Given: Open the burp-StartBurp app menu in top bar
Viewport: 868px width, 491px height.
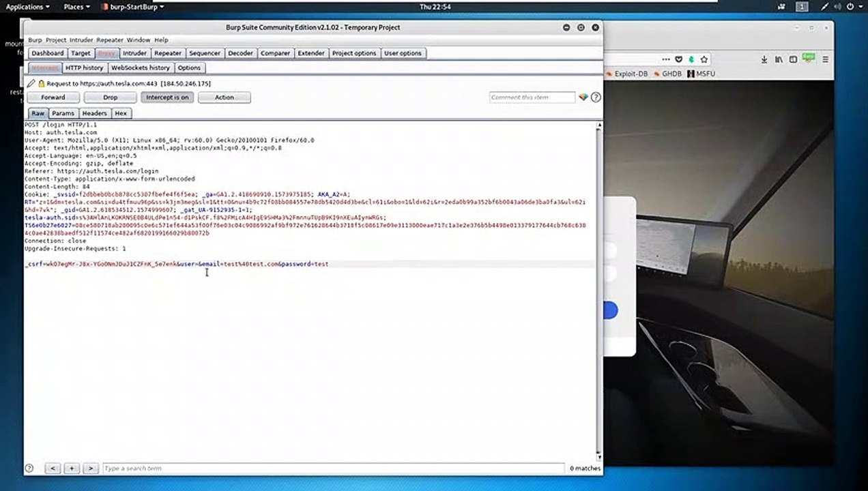Looking at the screenshot, I should point(132,7).
